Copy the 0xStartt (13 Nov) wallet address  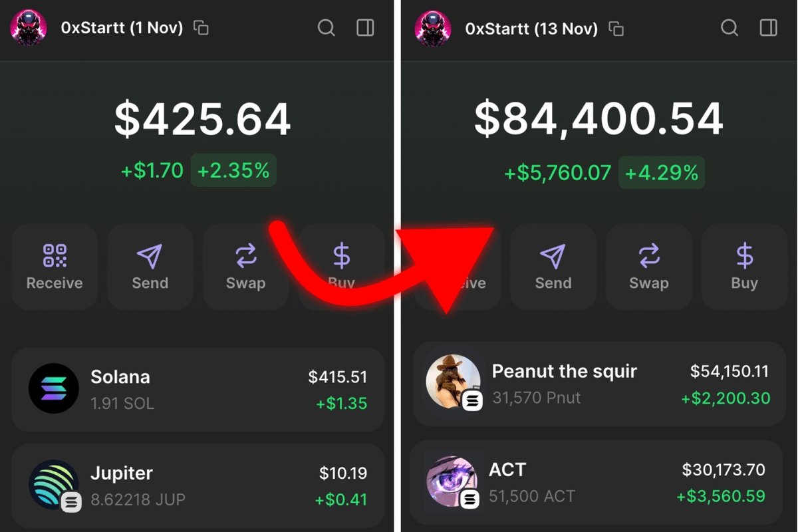point(616,28)
